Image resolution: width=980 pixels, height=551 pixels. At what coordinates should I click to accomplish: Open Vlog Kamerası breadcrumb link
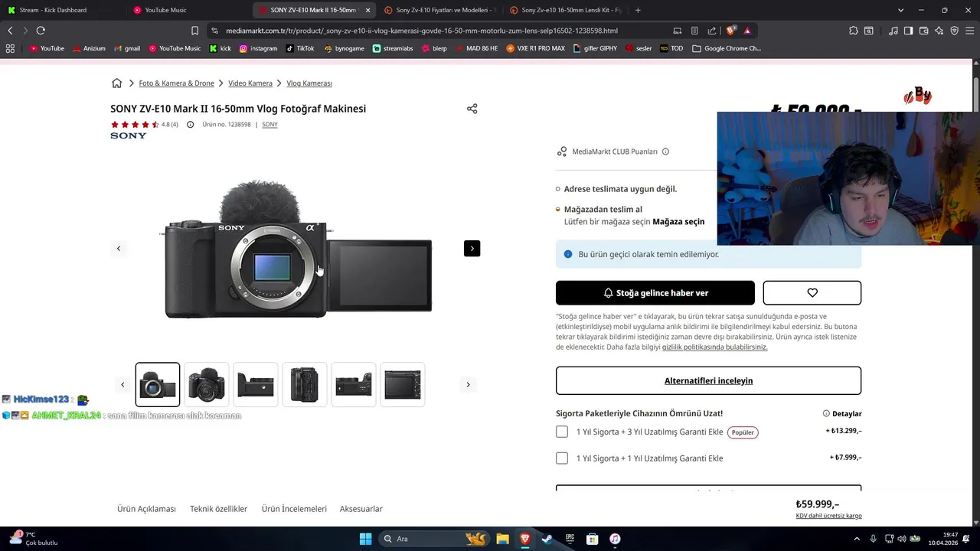click(309, 83)
